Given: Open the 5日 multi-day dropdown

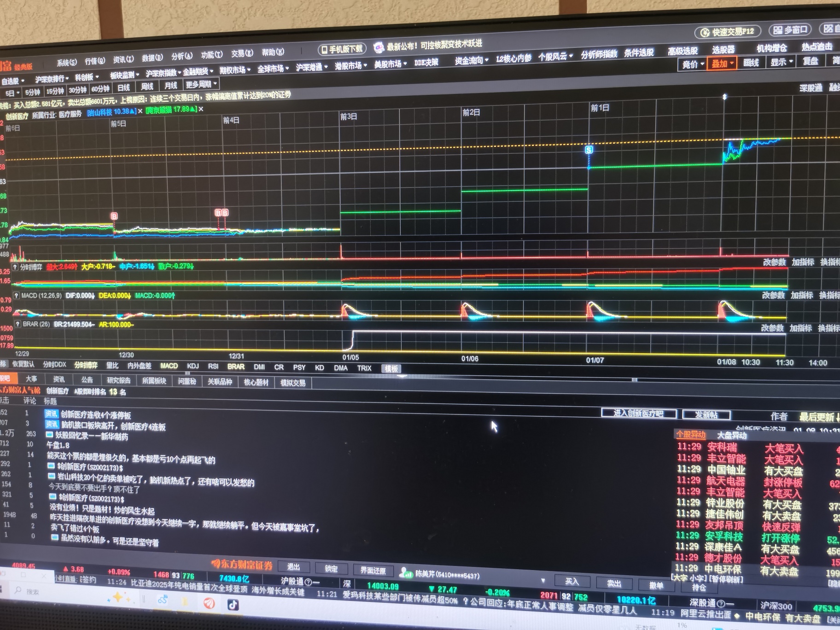Looking at the screenshot, I should point(12,93).
